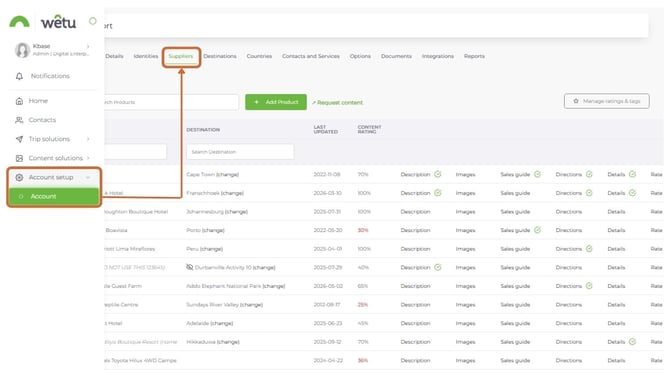This screenshot has width=670, height=373.
Task: Open Description for Cape Town row
Action: coord(415,174)
